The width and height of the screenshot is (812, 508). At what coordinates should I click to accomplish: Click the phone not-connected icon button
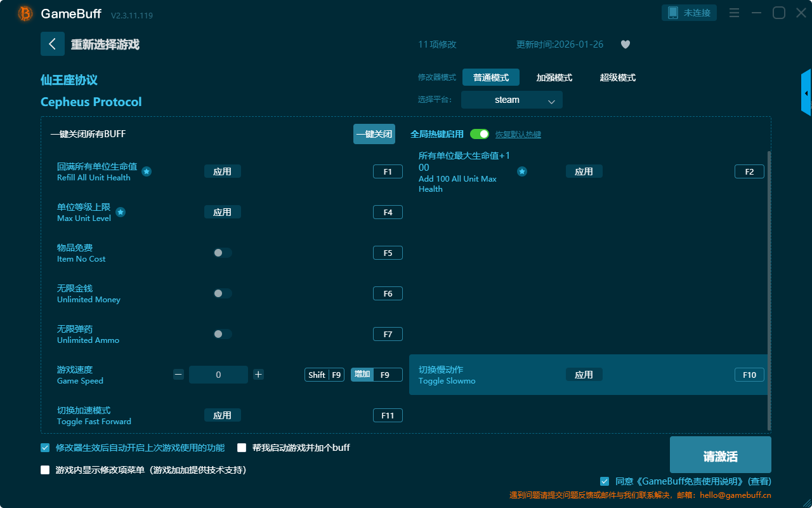(x=690, y=13)
